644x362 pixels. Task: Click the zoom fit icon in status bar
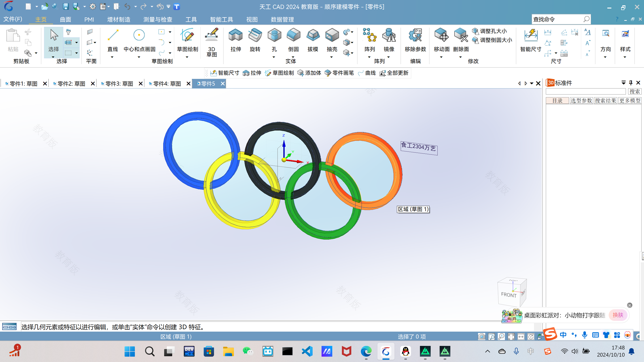coord(511,337)
